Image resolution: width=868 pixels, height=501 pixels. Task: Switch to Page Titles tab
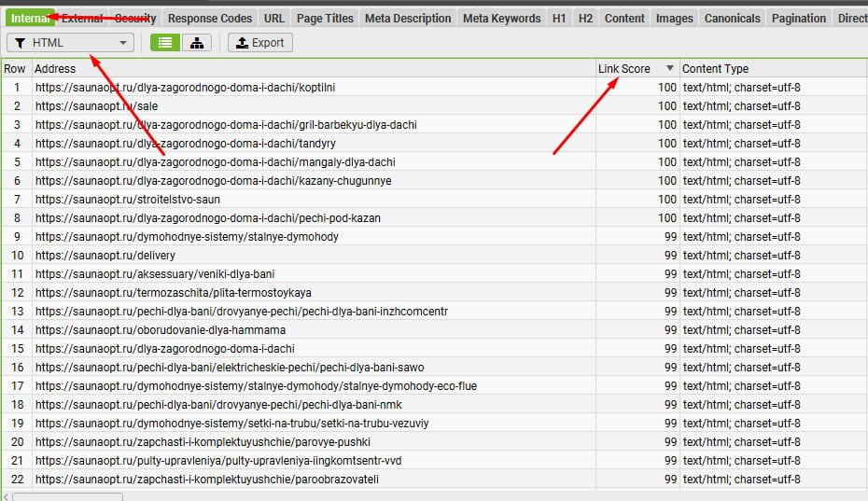pyautogui.click(x=325, y=19)
